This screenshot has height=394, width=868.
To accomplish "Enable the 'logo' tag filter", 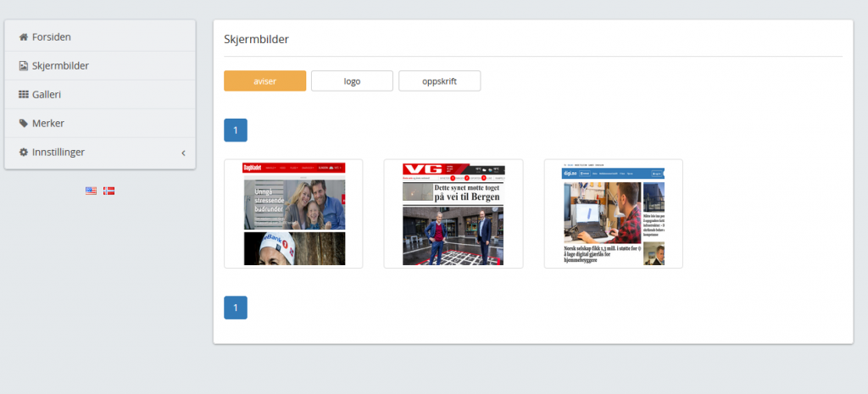I will click(x=352, y=80).
